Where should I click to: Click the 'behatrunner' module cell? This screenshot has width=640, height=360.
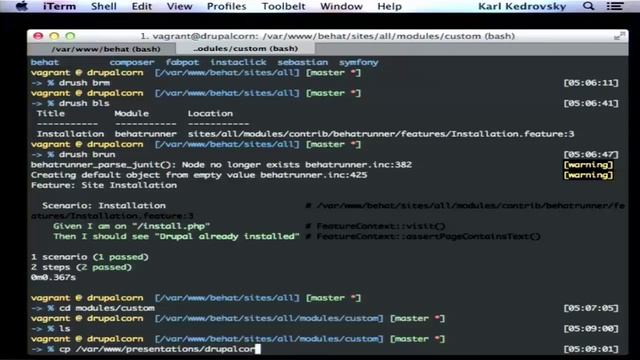[146, 134]
